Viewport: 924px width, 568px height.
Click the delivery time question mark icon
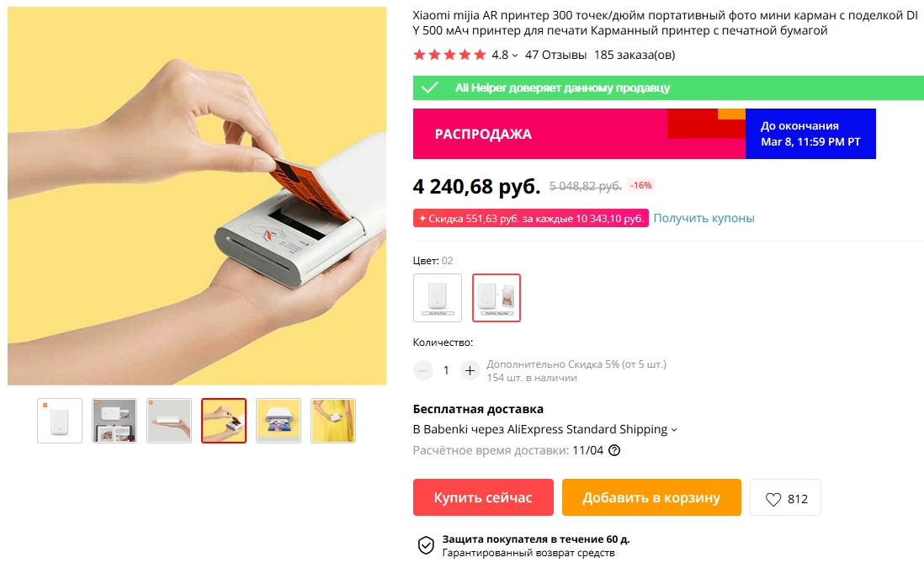[x=614, y=451]
